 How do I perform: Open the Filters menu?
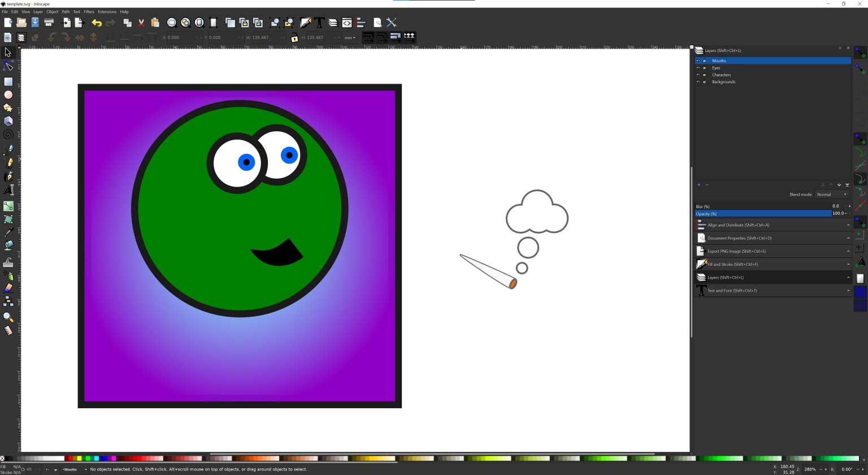[x=89, y=11]
